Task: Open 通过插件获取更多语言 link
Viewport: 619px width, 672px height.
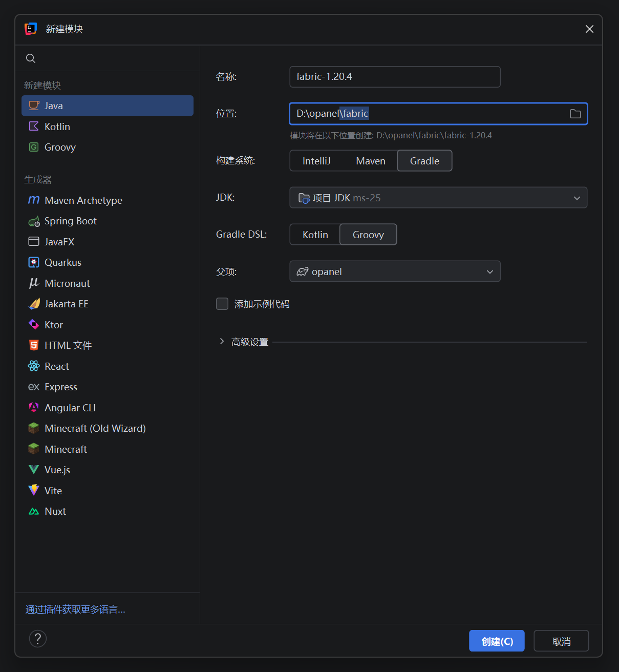Action: click(75, 609)
